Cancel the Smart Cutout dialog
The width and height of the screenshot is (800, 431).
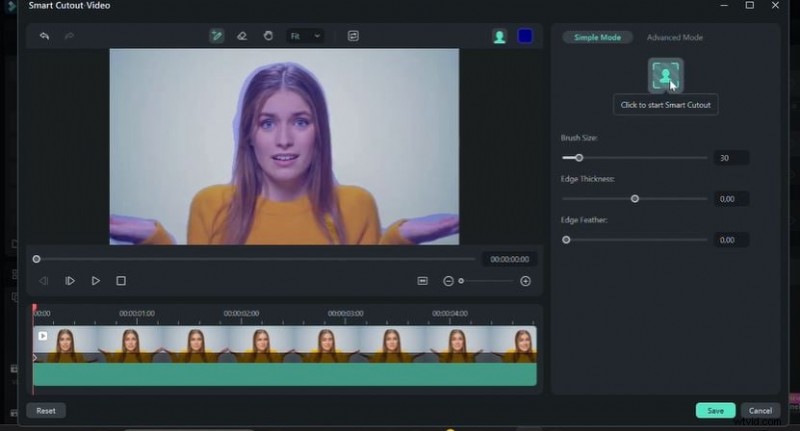pos(760,411)
